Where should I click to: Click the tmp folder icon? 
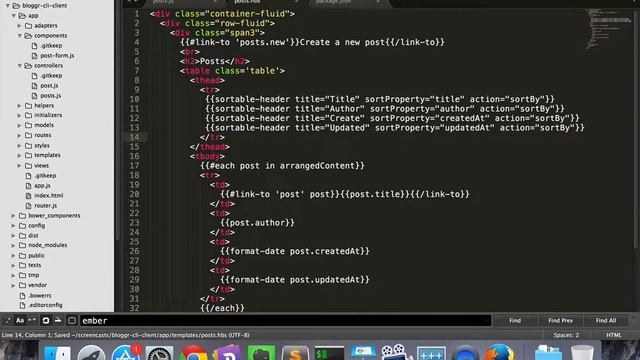click(22, 275)
